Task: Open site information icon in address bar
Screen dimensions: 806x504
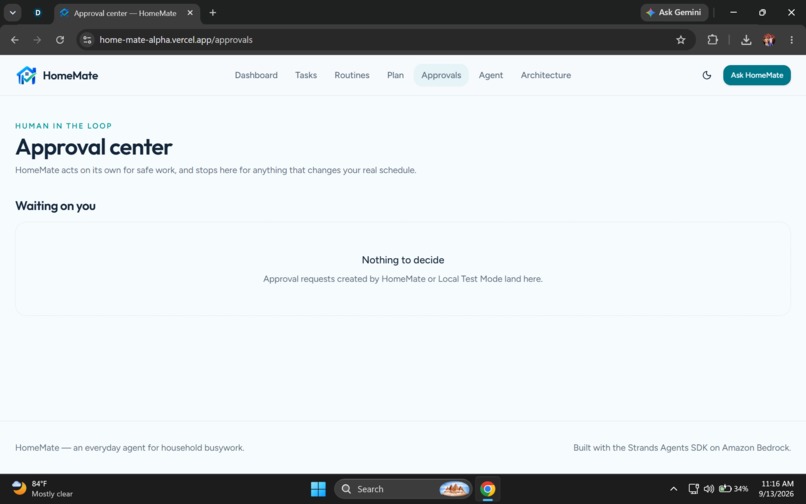Action: click(x=87, y=40)
